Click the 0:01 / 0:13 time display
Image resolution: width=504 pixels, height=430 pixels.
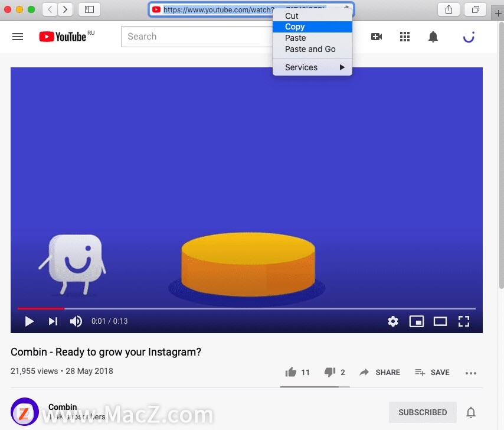[x=110, y=321]
